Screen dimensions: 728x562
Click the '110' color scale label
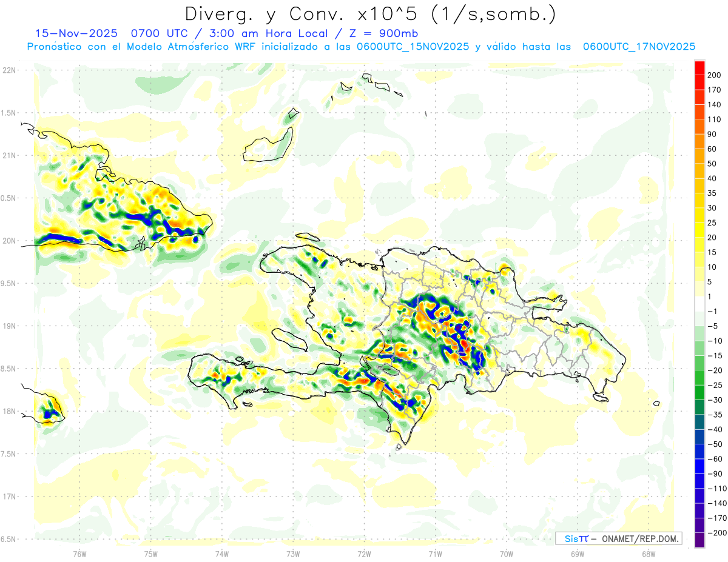point(714,119)
